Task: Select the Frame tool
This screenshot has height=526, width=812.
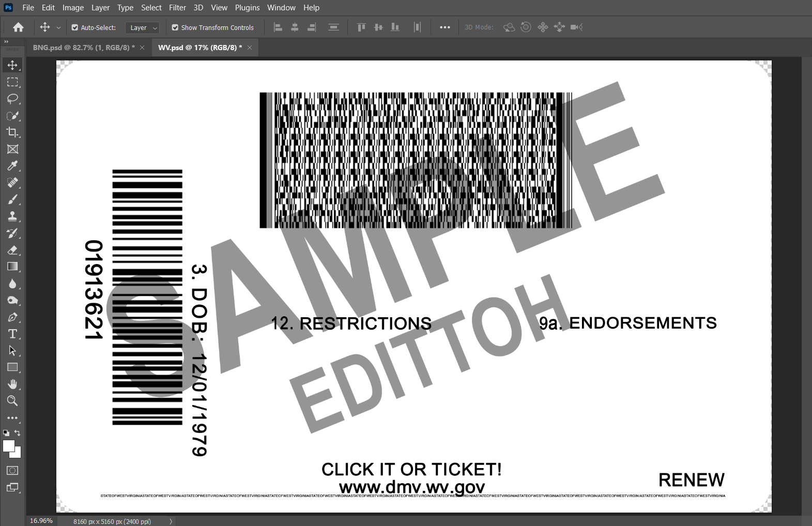Action: pyautogui.click(x=12, y=149)
